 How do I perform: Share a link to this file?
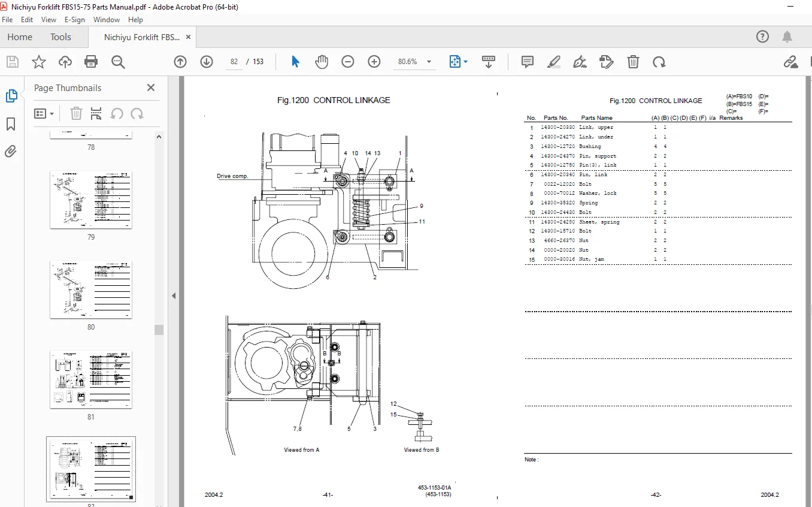coord(790,62)
